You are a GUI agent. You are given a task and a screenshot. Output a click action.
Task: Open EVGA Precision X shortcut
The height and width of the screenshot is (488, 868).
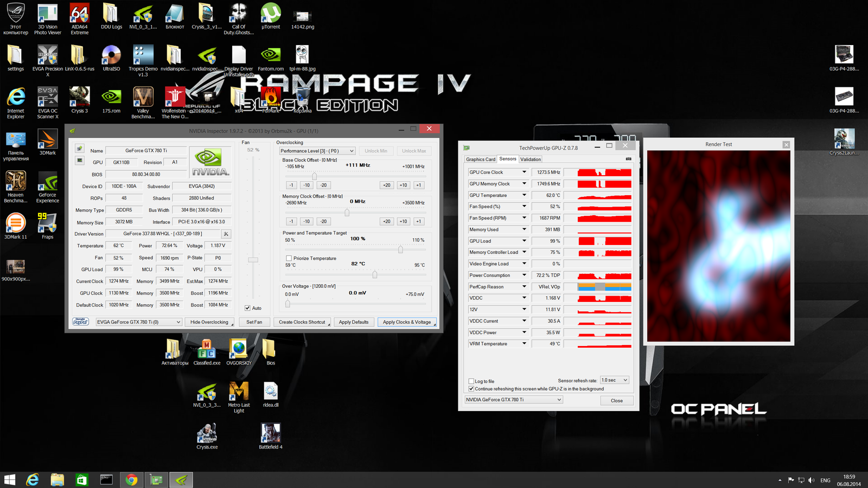click(48, 60)
